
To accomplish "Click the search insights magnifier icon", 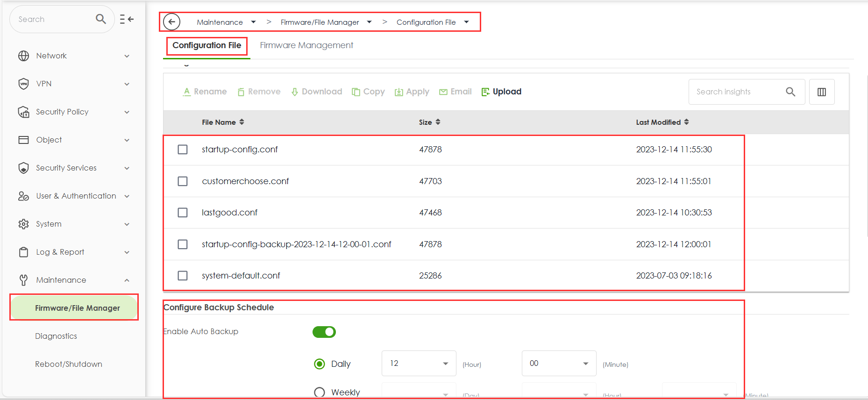I will coord(790,92).
